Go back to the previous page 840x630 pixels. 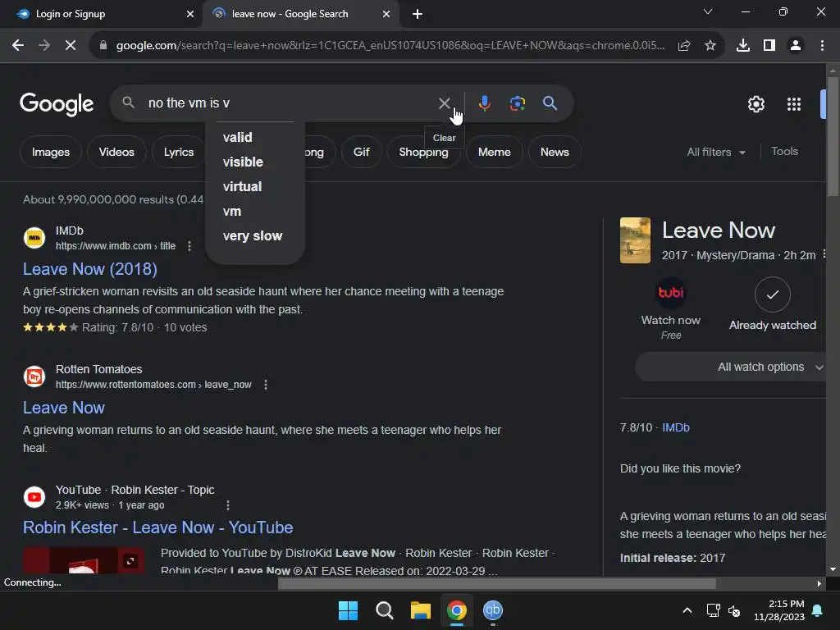(x=18, y=46)
